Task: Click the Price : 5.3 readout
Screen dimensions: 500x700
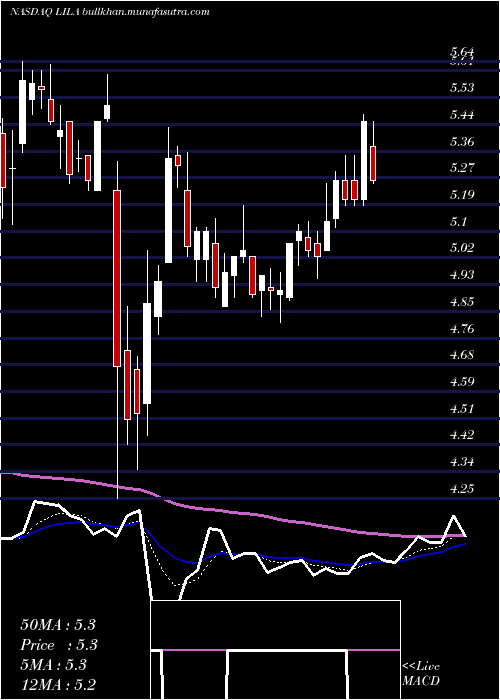Action: [x=59, y=645]
